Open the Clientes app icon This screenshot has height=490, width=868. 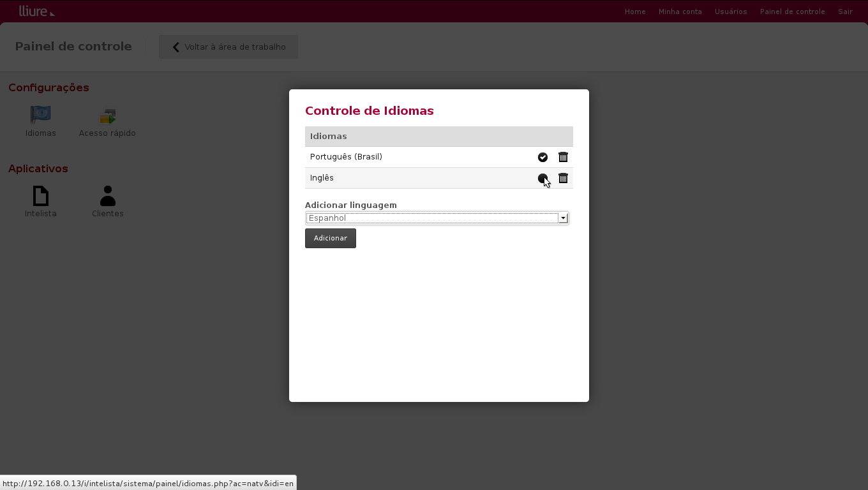point(107,195)
